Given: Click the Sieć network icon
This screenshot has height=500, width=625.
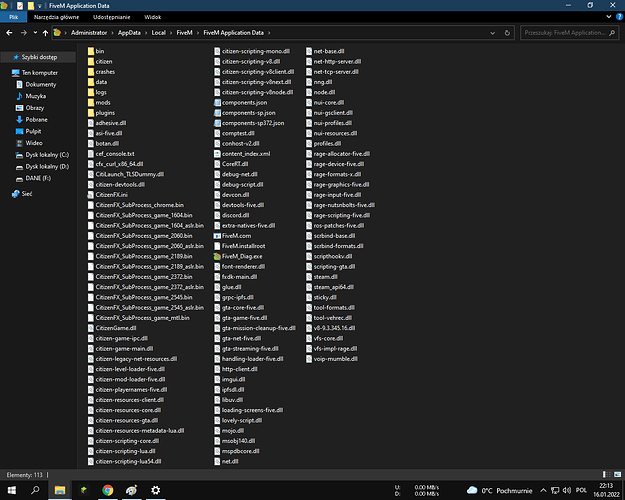Looking at the screenshot, I should [x=16, y=194].
